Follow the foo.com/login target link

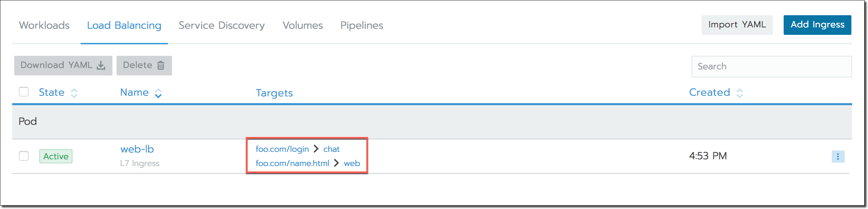(282, 149)
